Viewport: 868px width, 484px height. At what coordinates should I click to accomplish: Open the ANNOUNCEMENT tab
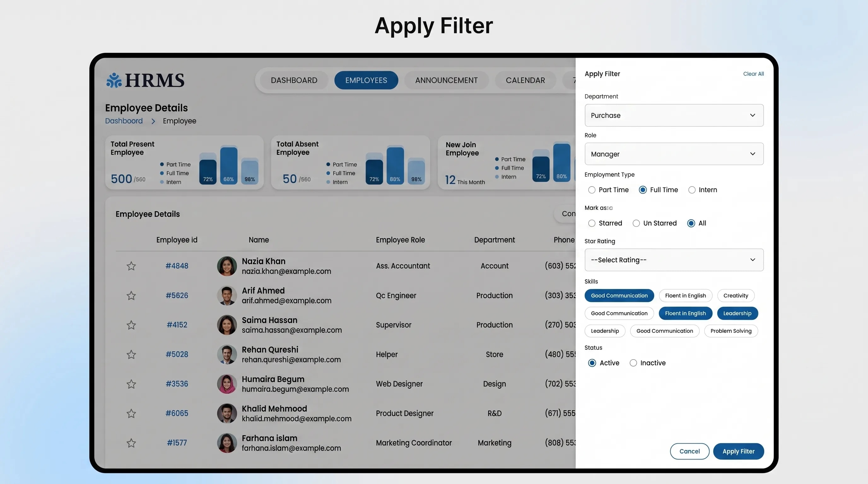tap(446, 80)
